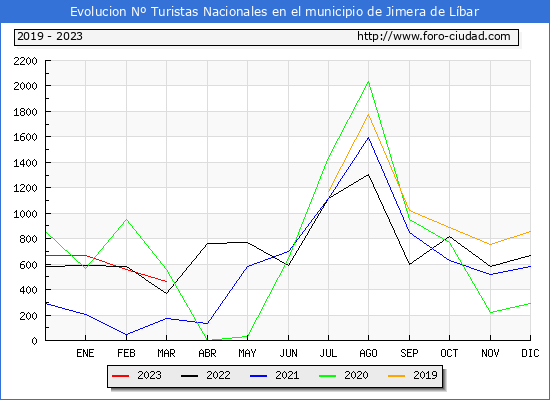Click the MAY month axis label
The width and height of the screenshot is (550, 400).
247,353
